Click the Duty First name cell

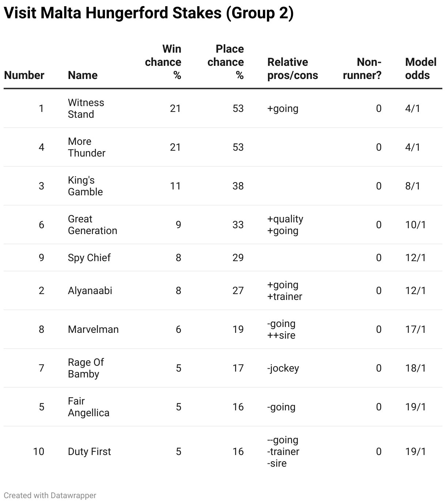point(89,452)
